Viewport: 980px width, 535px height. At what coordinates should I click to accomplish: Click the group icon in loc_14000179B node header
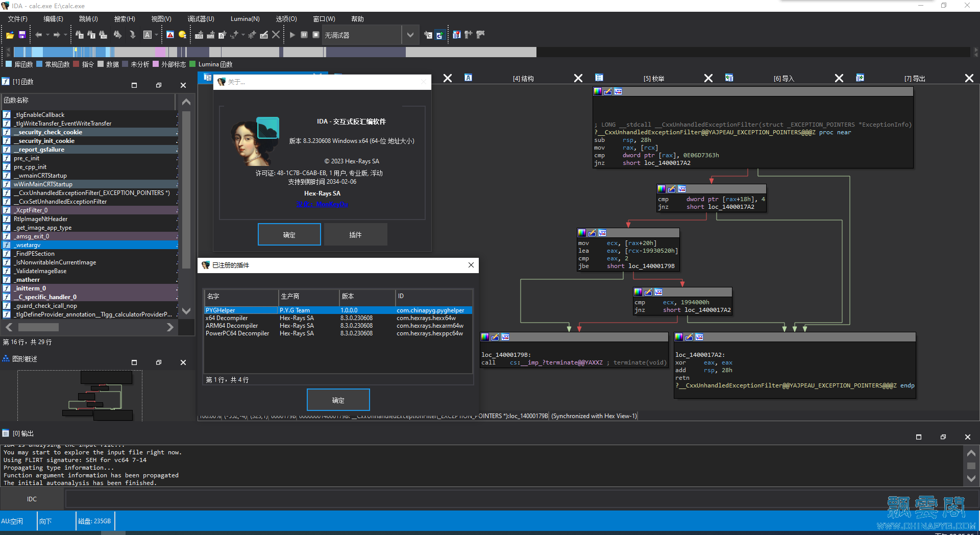point(505,337)
